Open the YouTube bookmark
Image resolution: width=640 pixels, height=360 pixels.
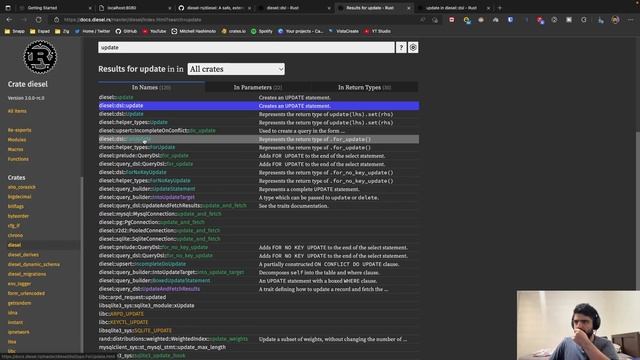click(x=154, y=31)
